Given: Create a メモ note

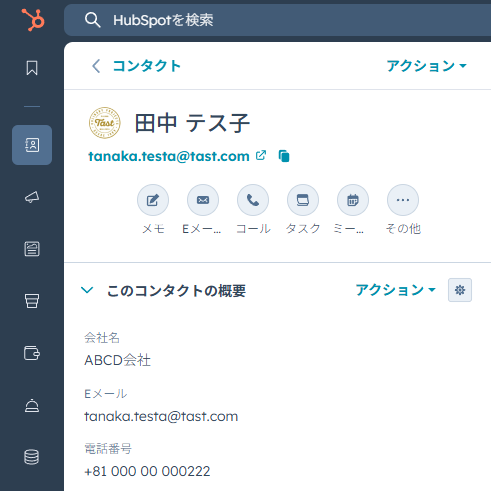Looking at the screenshot, I should [x=153, y=200].
